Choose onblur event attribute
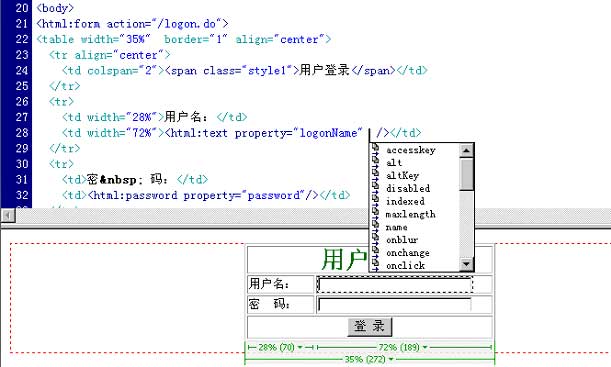Screen dimensions: 611x367 coord(402,240)
